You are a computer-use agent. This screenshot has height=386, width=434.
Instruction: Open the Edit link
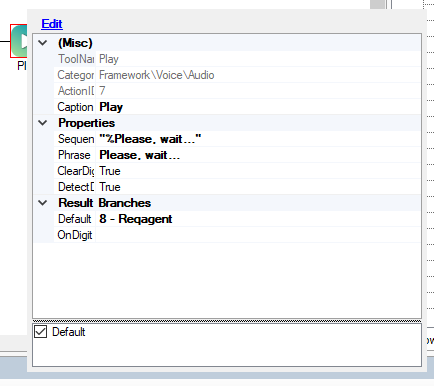click(52, 24)
